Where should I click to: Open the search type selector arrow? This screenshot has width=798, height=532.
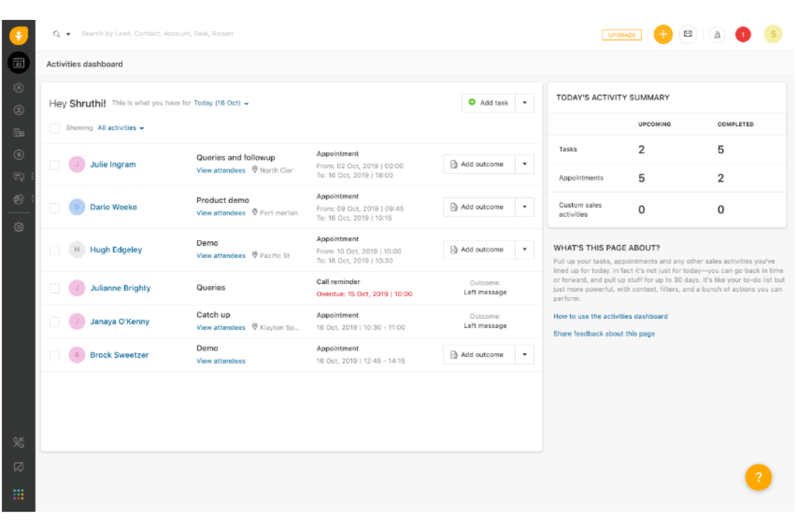(67, 33)
